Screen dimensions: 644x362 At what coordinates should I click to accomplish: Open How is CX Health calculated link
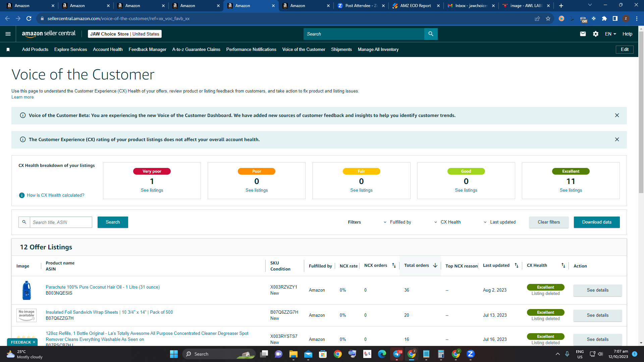(55, 195)
